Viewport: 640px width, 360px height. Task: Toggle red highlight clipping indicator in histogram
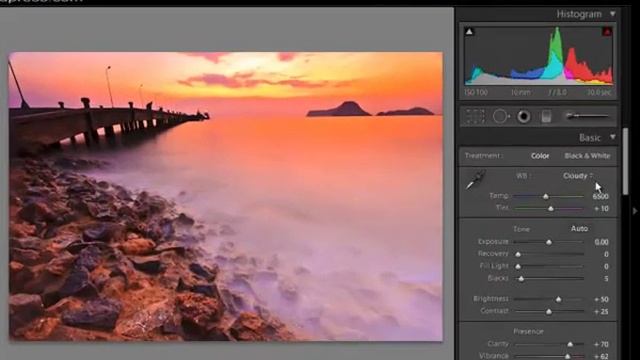pos(607,31)
